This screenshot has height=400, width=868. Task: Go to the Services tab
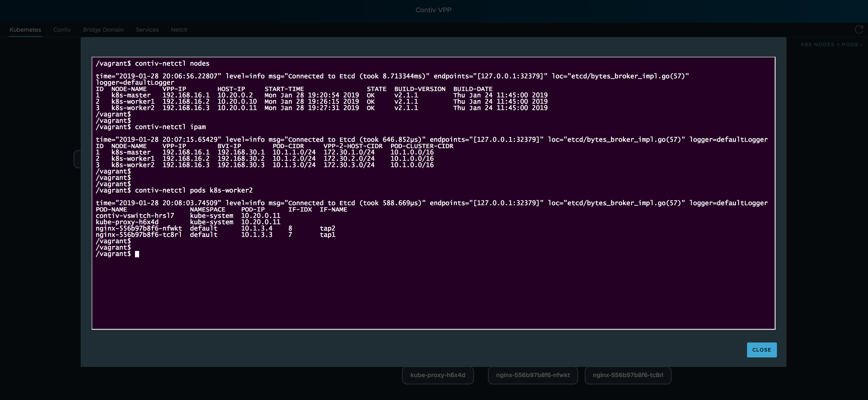click(x=147, y=30)
